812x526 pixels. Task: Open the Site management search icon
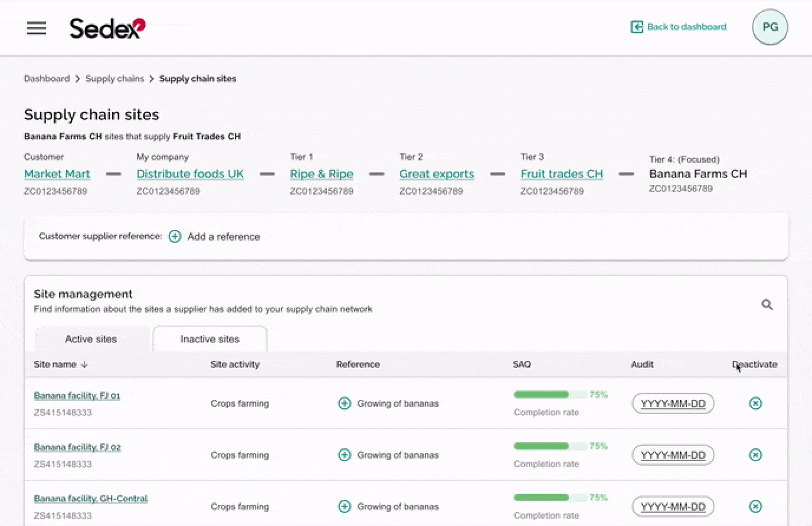pos(767,305)
